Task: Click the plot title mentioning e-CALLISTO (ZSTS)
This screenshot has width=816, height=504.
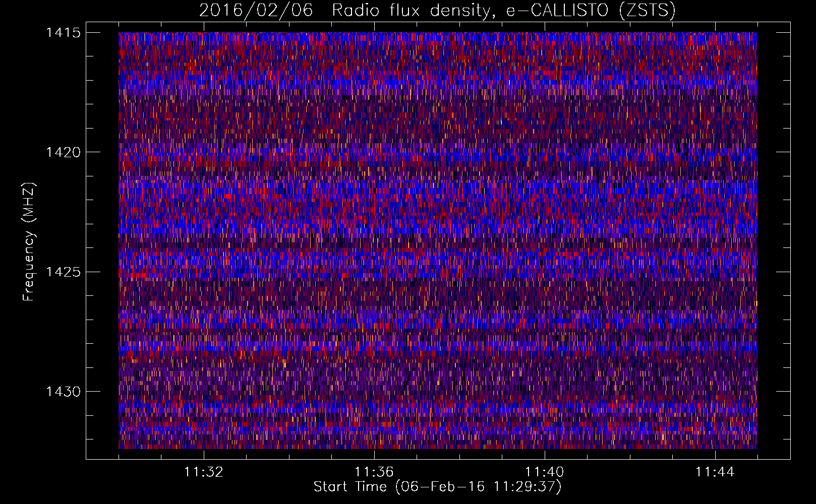Action: [437, 11]
